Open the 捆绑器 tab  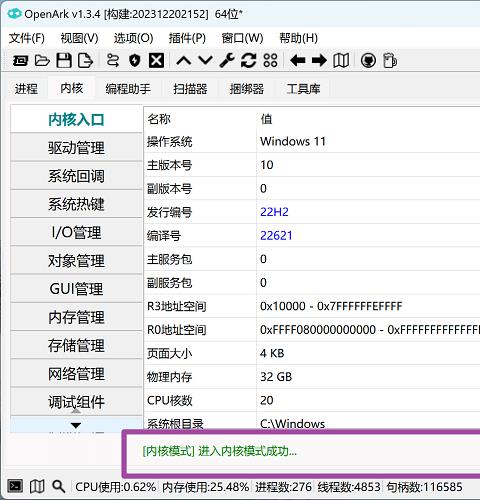click(x=247, y=89)
